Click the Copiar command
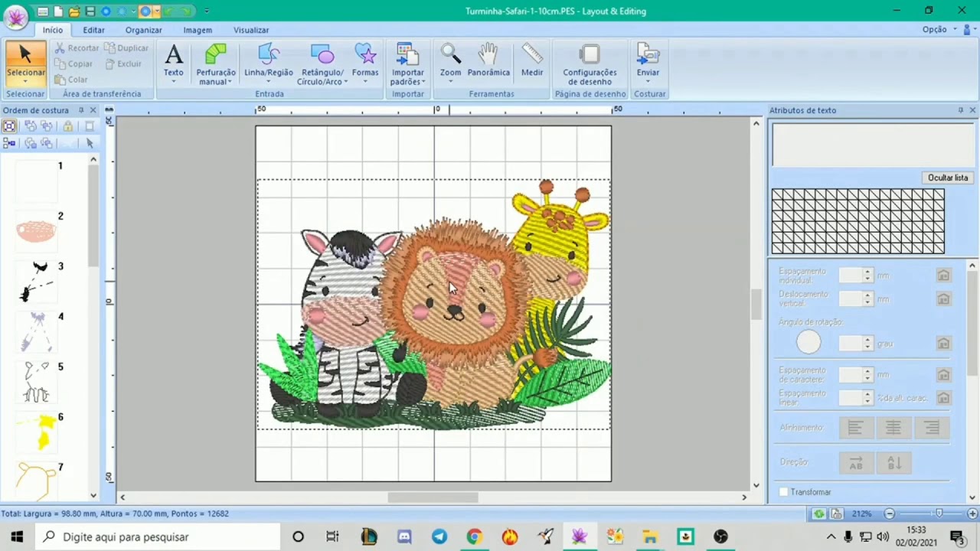The width and height of the screenshot is (980, 551). click(x=73, y=64)
